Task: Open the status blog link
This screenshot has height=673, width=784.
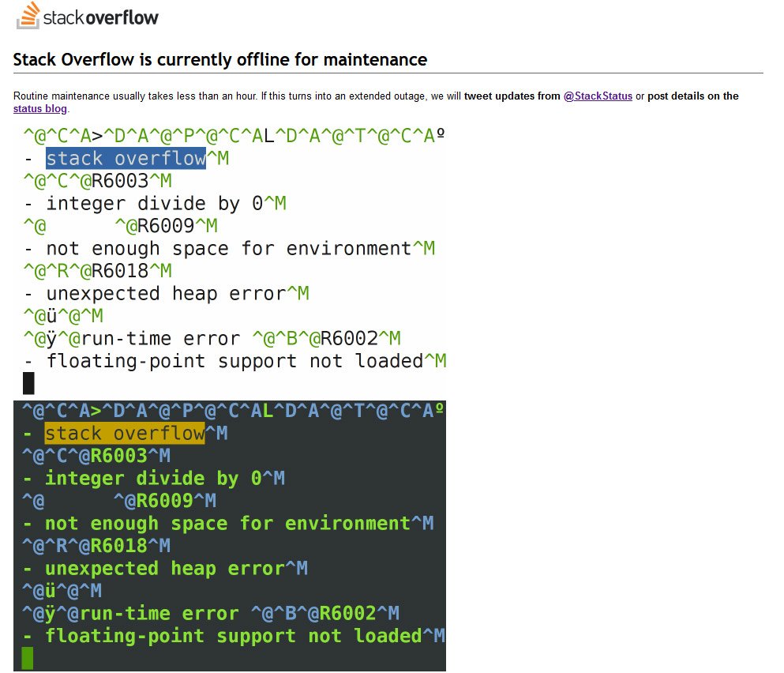Action: (40, 108)
